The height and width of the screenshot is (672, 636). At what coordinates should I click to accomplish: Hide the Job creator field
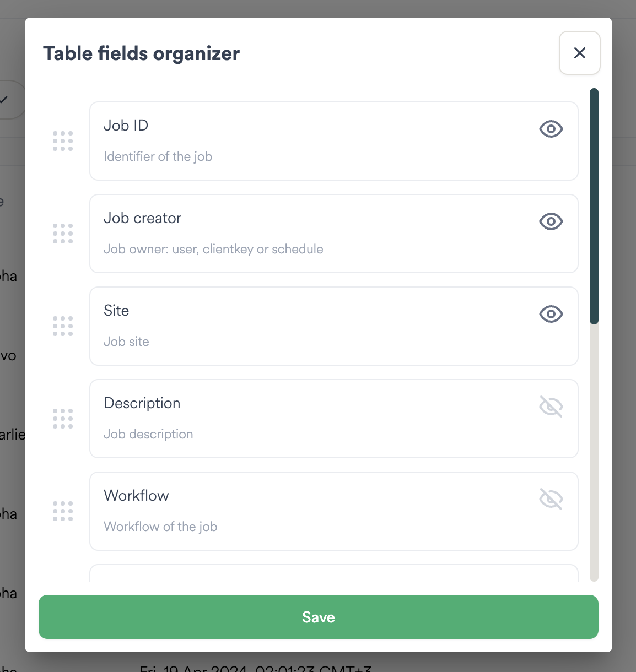(551, 221)
